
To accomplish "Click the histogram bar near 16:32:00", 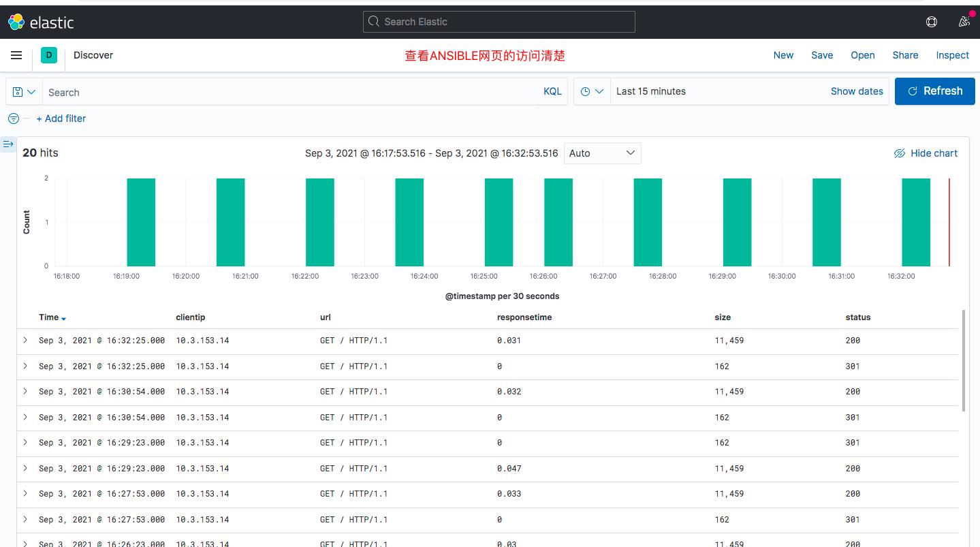I will (x=916, y=222).
